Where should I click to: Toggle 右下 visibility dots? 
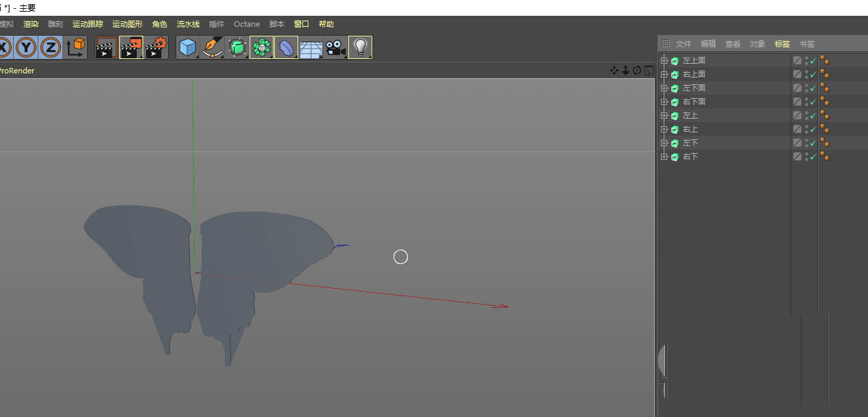point(806,156)
